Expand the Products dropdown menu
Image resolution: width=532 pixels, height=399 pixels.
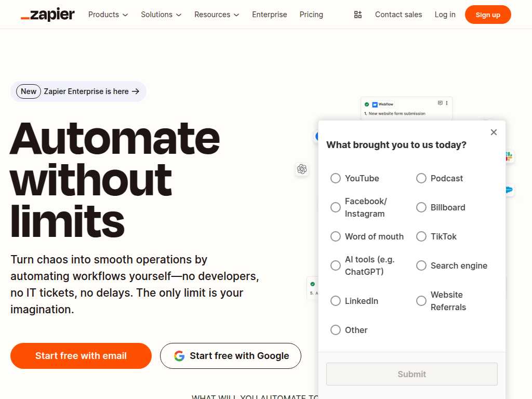point(108,15)
